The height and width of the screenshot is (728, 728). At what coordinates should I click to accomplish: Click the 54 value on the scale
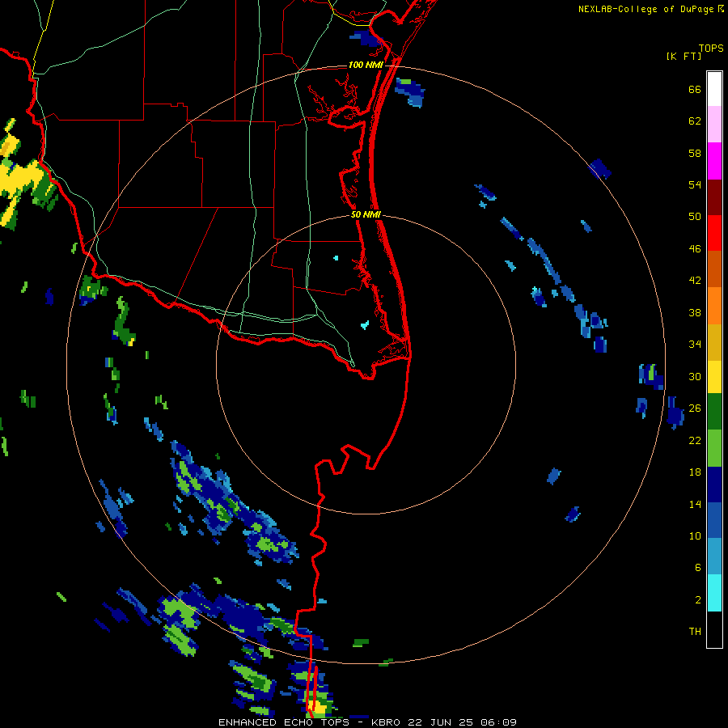coord(695,184)
